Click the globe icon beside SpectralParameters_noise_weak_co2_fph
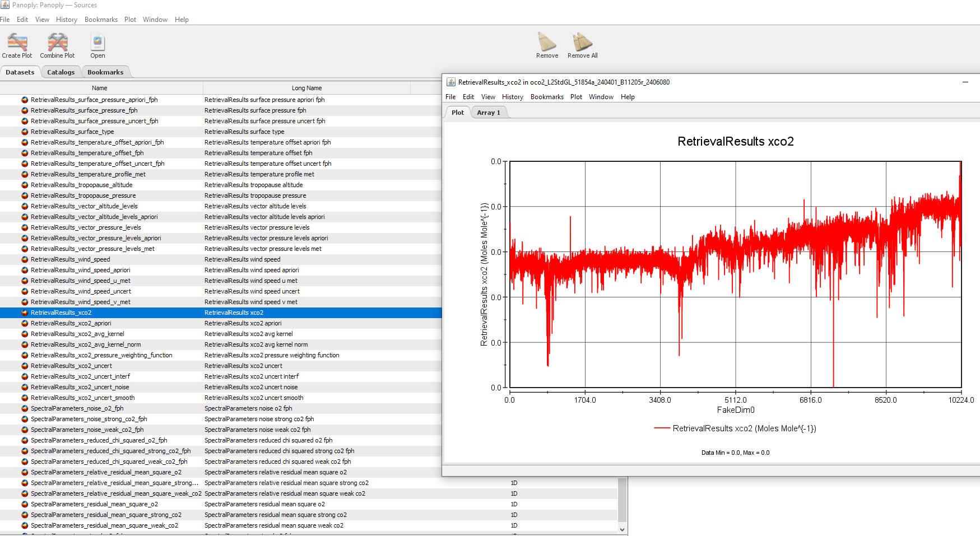Image resolution: width=980 pixels, height=536 pixels. pyautogui.click(x=25, y=430)
